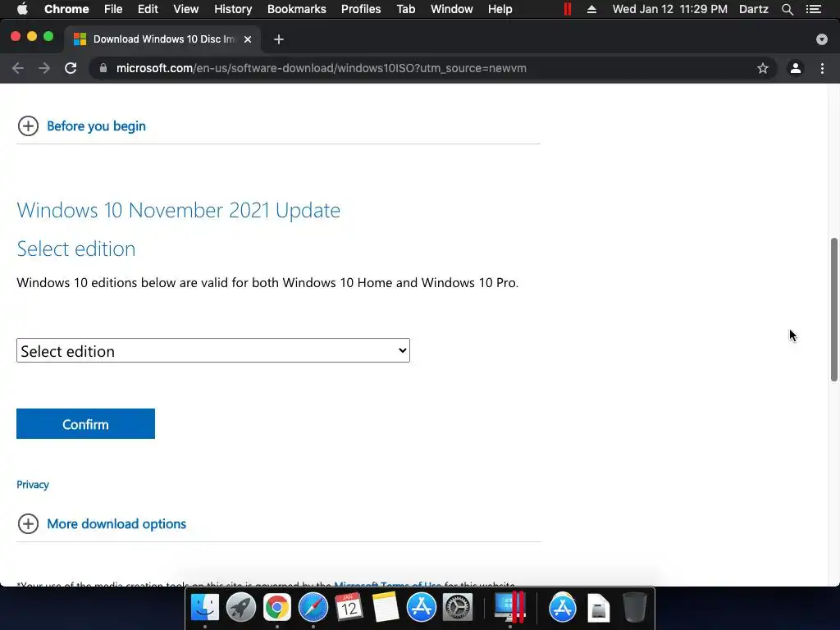Screen dimensions: 840x630
Task: Open the Select edition dropdown
Action: (x=213, y=350)
